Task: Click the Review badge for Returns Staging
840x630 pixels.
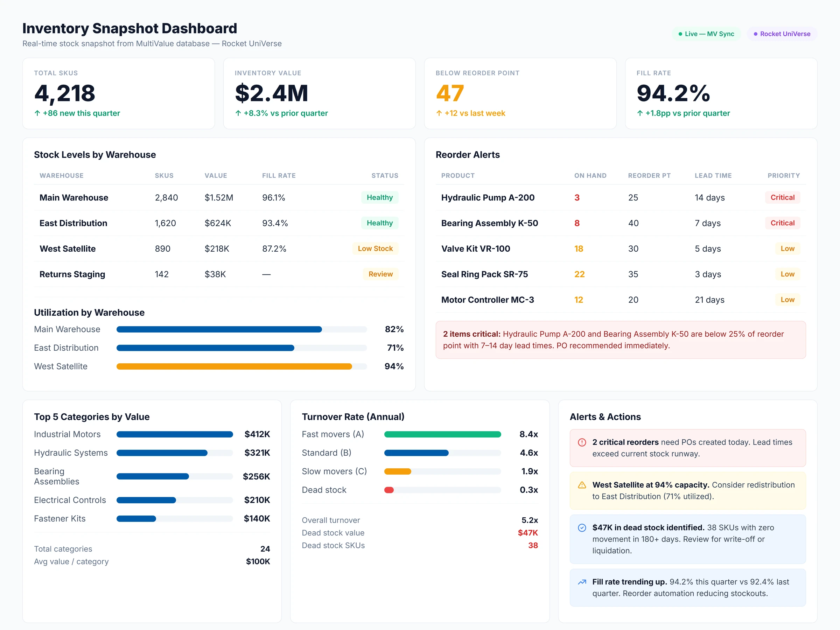Action: click(x=380, y=274)
